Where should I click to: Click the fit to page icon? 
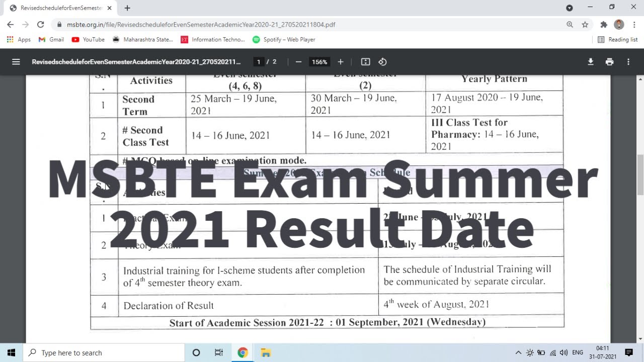click(366, 62)
